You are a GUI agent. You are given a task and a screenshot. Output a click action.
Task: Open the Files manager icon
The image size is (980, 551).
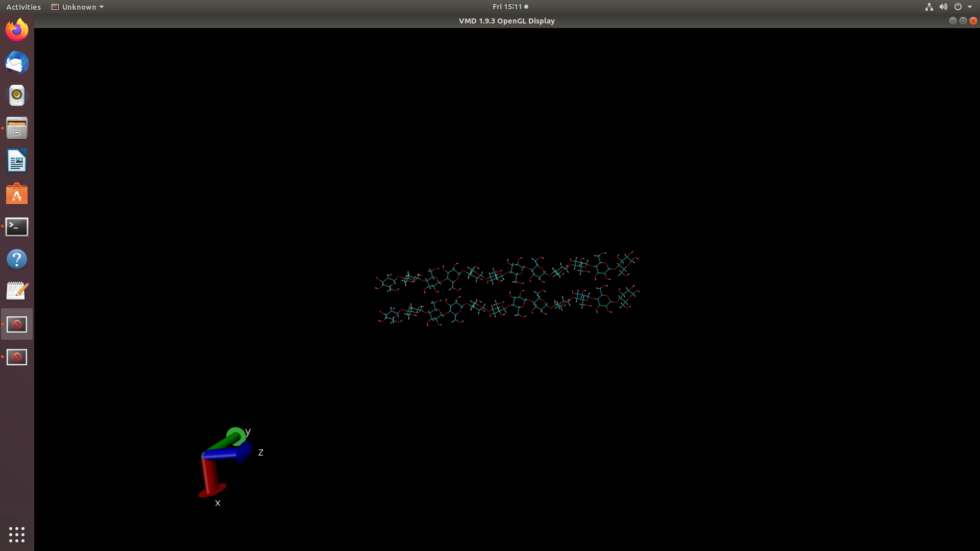pyautogui.click(x=17, y=128)
